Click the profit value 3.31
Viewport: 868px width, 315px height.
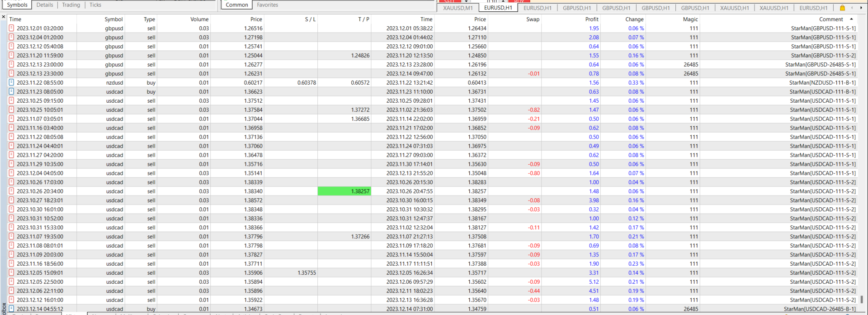point(594,272)
